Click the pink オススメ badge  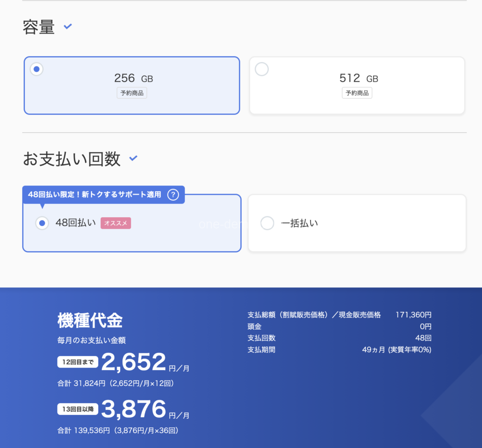[116, 223]
